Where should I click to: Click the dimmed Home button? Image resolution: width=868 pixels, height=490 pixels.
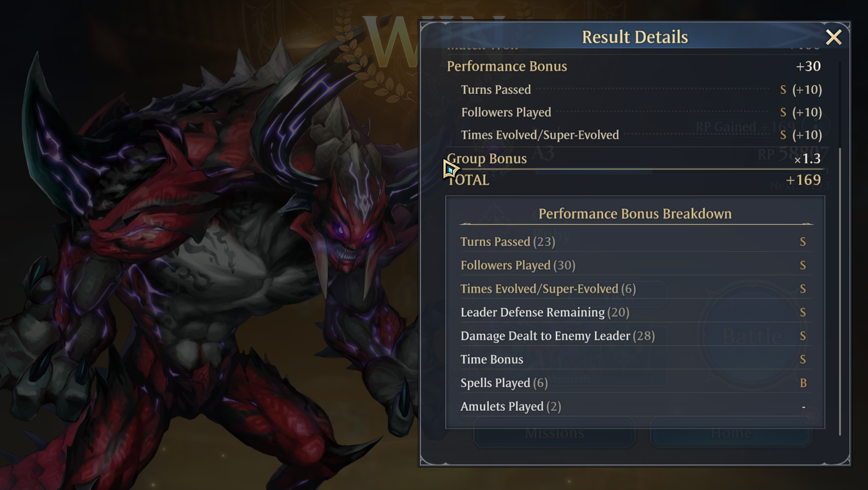[x=731, y=433]
